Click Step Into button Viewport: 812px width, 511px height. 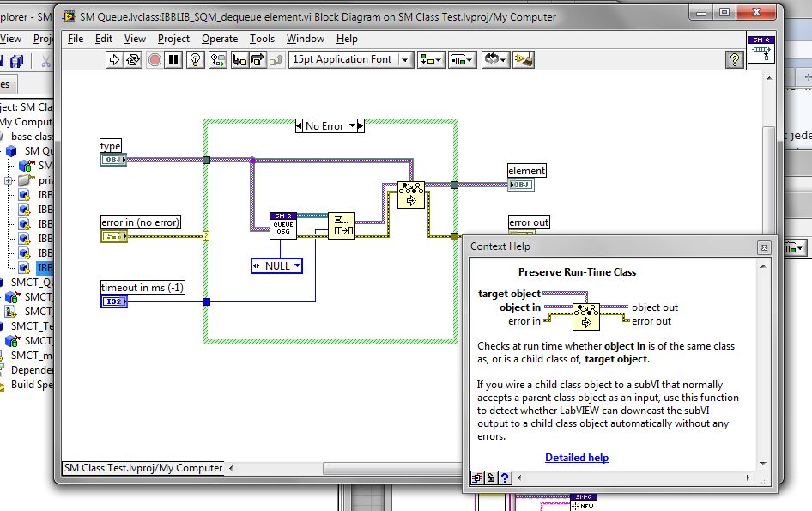point(239,59)
